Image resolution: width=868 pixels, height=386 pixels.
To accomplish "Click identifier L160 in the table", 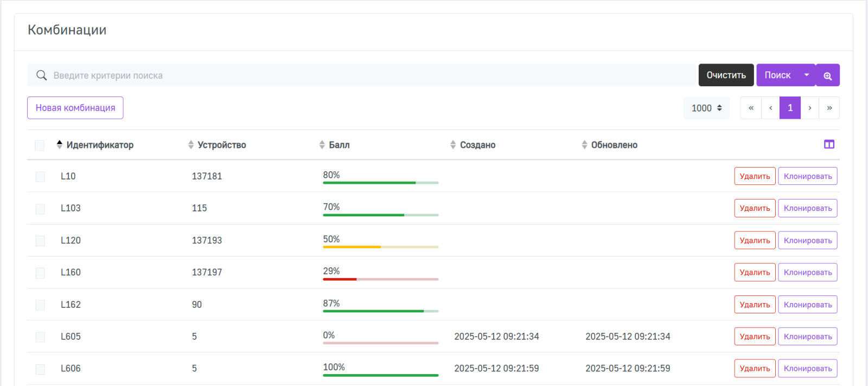I will click(x=71, y=272).
